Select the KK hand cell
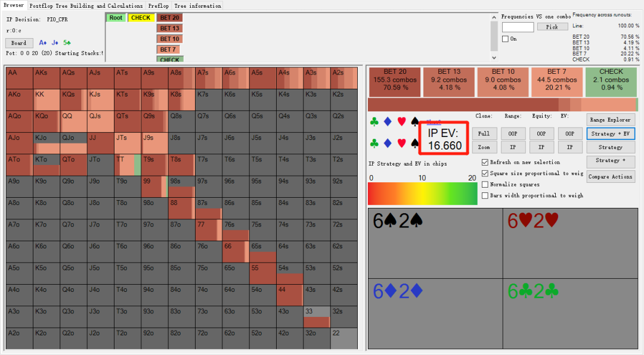Image resolution: width=644 pixels, height=355 pixels. point(47,100)
